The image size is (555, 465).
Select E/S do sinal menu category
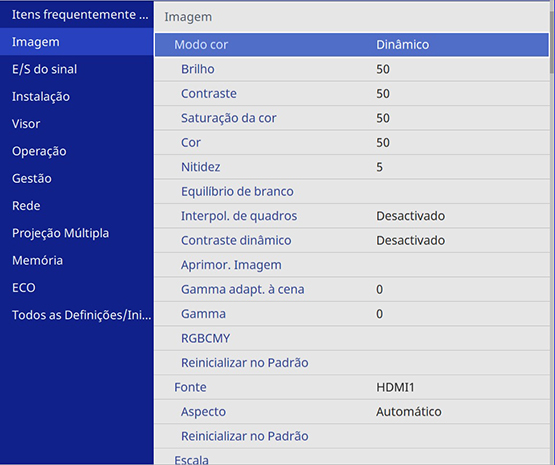tap(76, 69)
